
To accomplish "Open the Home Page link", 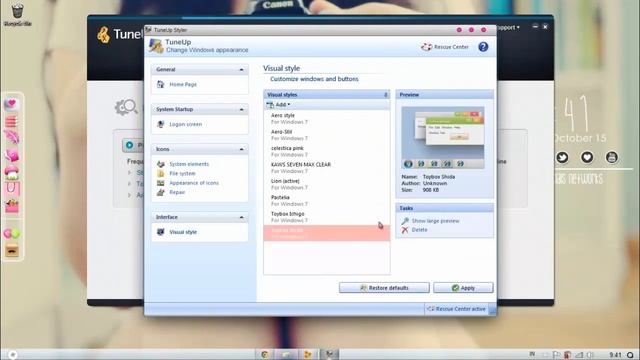I will click(183, 84).
